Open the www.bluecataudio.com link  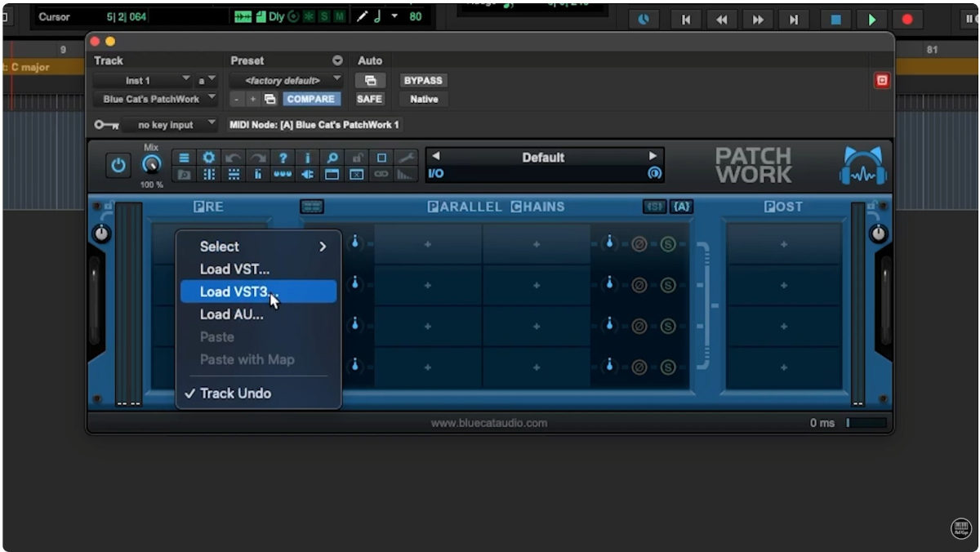489,423
